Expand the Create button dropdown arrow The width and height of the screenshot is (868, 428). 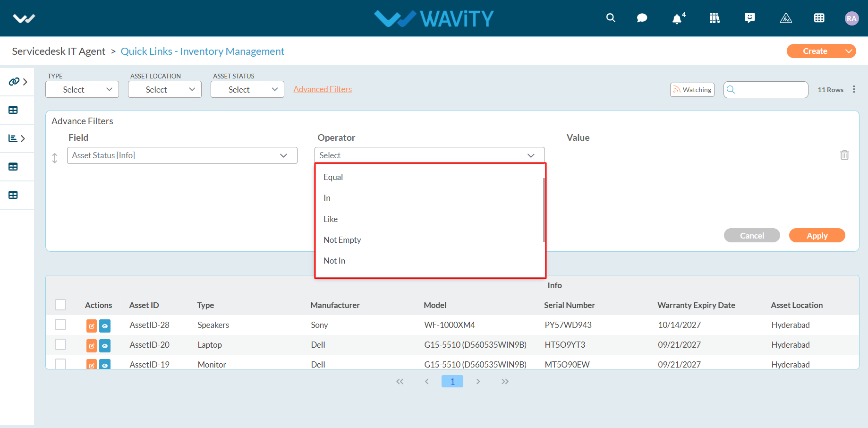848,51
